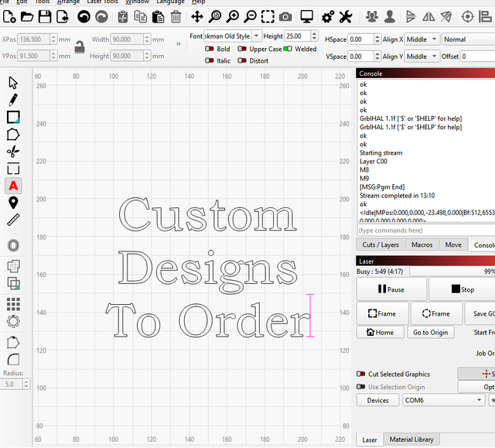Click the Go to Origin button

click(x=430, y=333)
